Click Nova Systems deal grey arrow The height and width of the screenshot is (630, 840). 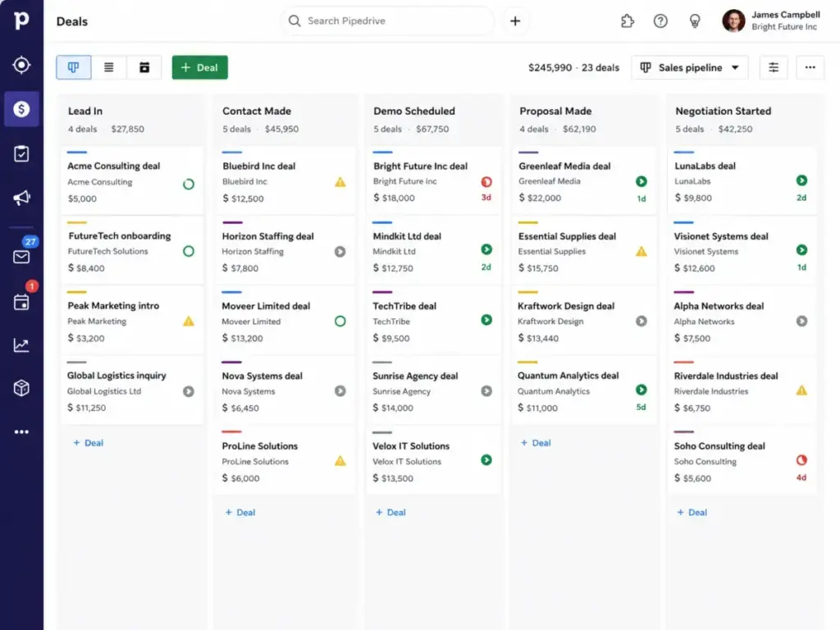click(340, 391)
